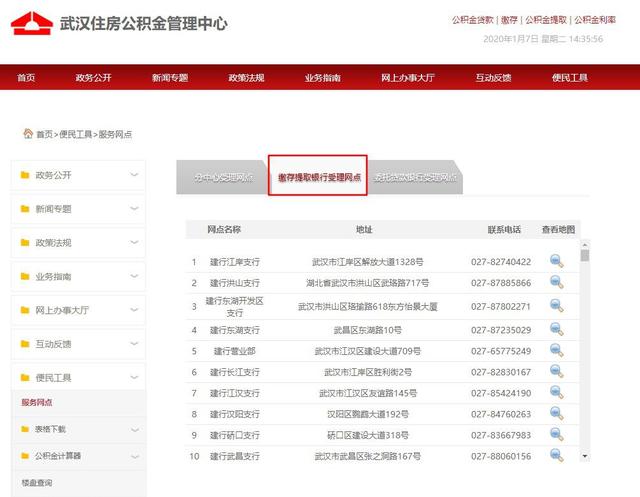Expand 政务公开 sidebar chevron
The width and height of the screenshot is (640, 497).
click(134, 175)
